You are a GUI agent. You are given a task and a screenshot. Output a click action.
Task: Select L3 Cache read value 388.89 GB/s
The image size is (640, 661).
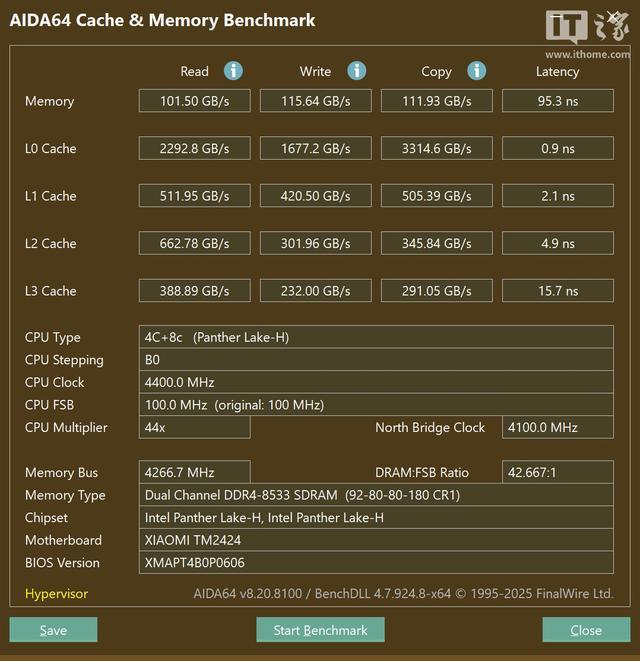(195, 290)
